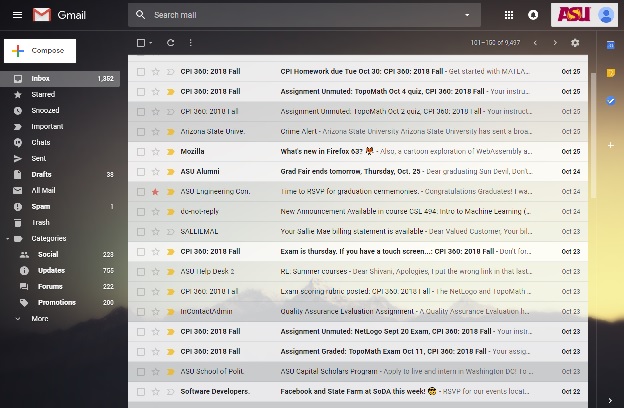Open the Settings gear
The width and height of the screenshot is (624, 408).
click(575, 43)
